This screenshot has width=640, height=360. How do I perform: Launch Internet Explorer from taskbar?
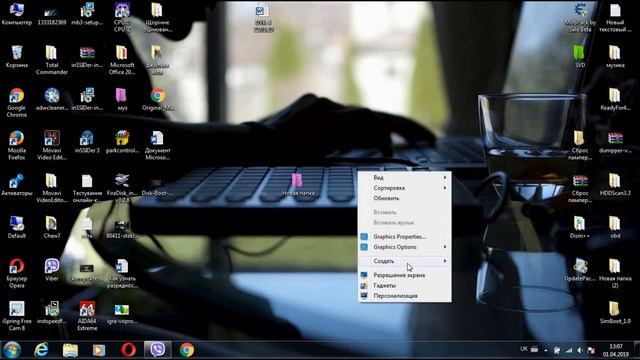click(x=41, y=350)
